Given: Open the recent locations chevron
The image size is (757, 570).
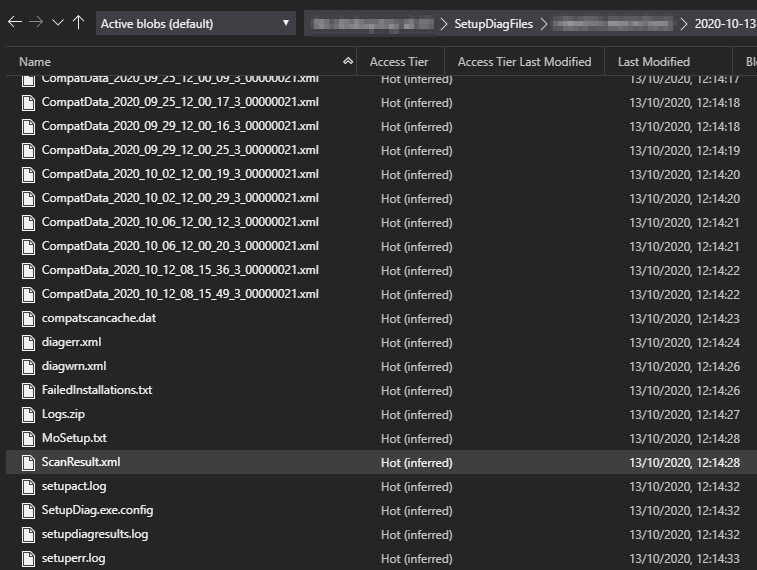Looking at the screenshot, I should pos(57,23).
